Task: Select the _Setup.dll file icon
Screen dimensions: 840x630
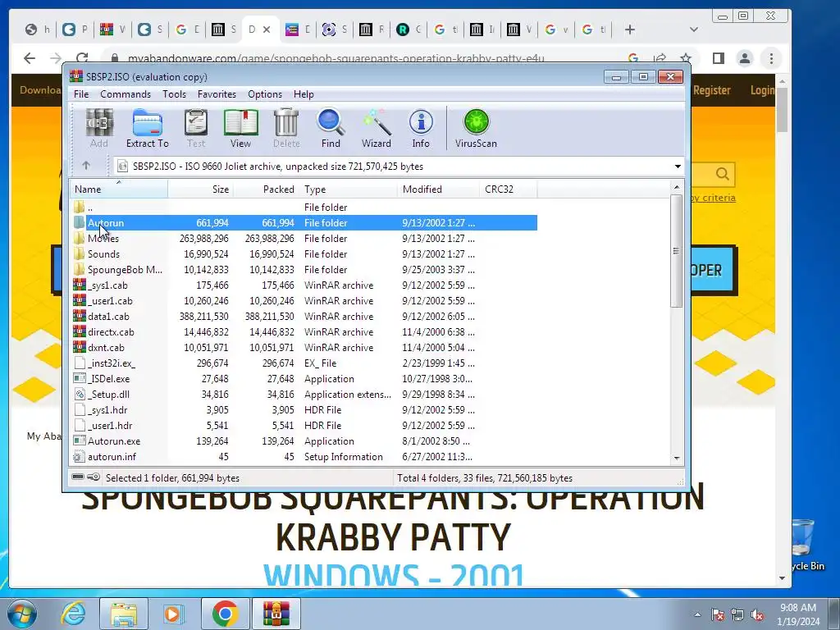Action: coord(80,394)
